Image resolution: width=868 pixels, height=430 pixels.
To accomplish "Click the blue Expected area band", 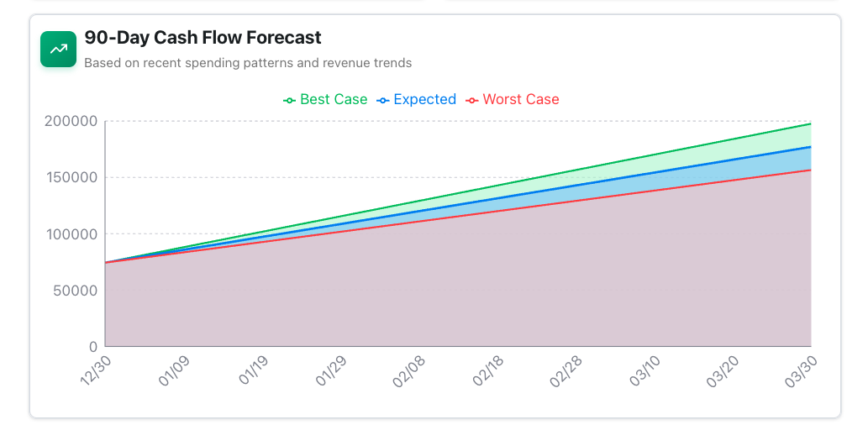I will [x=756, y=166].
